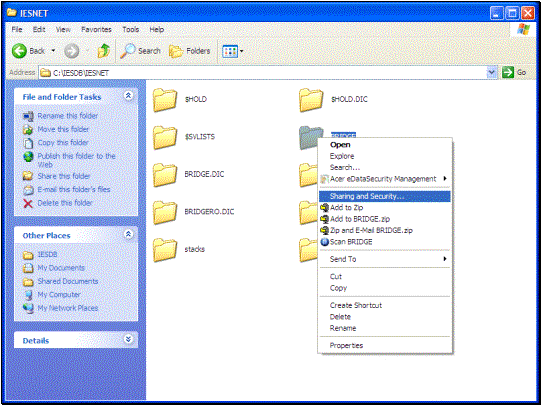Choose Sharing and Security from context menu
The height and width of the screenshot is (405, 541).
pyautogui.click(x=385, y=196)
